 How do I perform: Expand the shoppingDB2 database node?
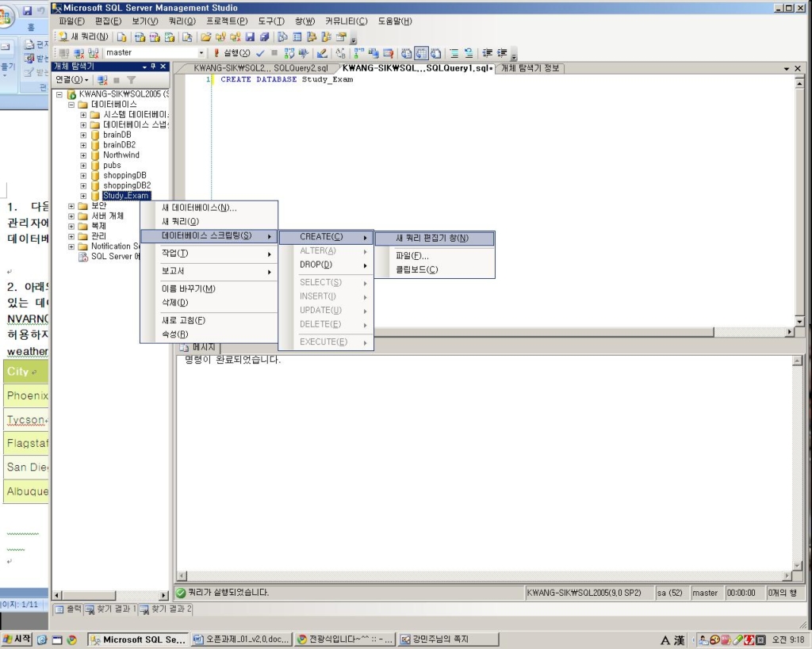point(83,185)
